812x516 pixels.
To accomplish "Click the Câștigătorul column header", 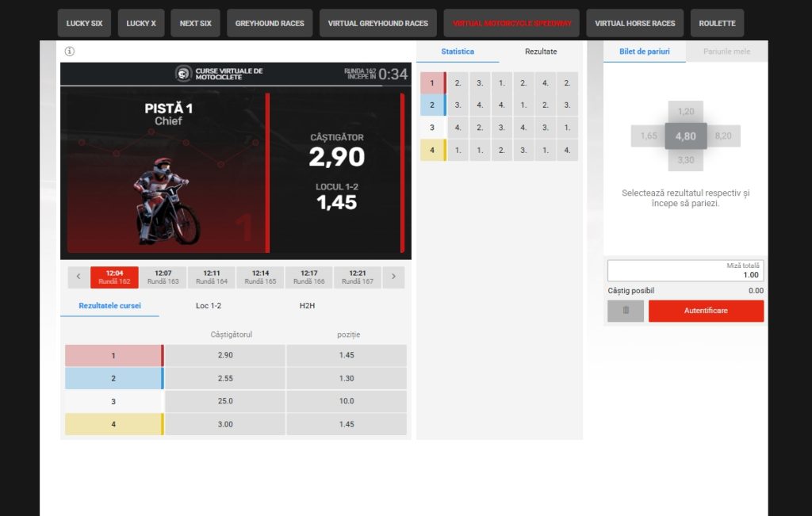I will point(231,334).
